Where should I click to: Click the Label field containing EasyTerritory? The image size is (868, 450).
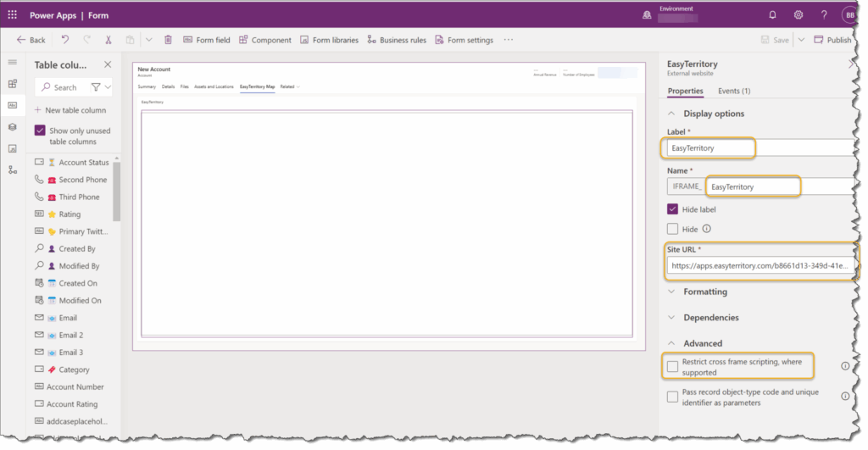click(760, 147)
